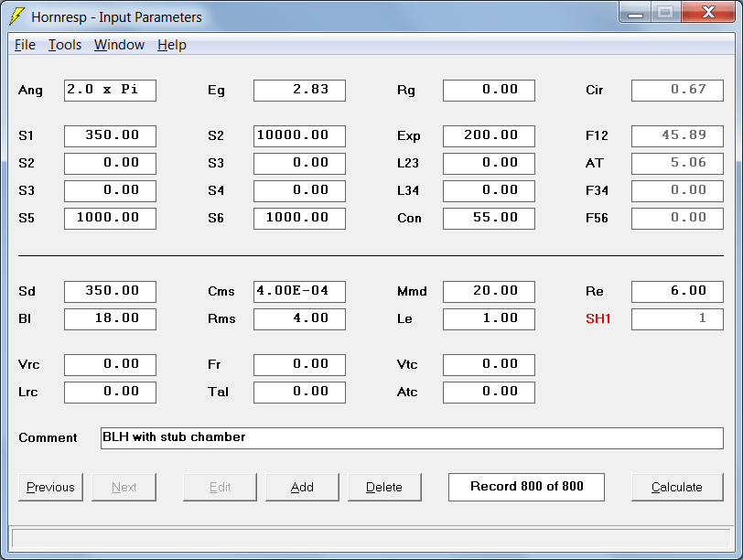Image resolution: width=743 pixels, height=560 pixels.
Task: Click the Hornresp lightning bolt title icon
Action: 16,16
